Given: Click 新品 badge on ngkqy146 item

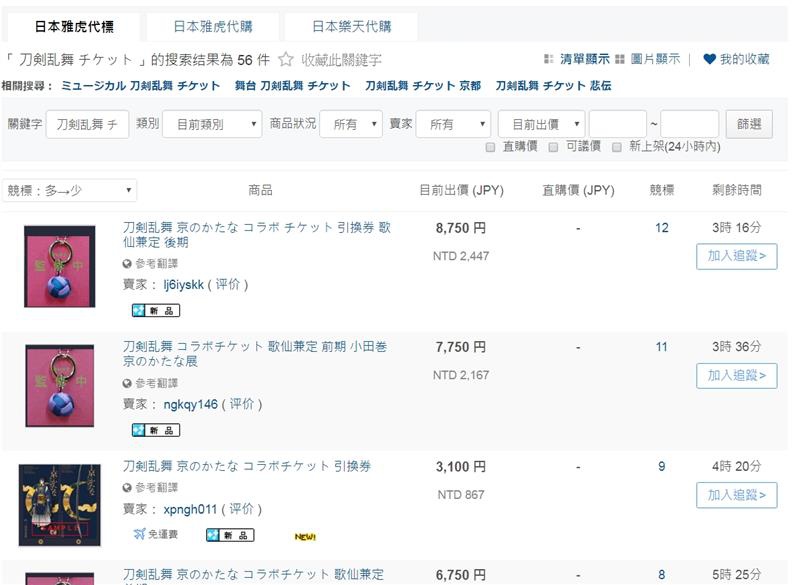Looking at the screenshot, I should (156, 430).
